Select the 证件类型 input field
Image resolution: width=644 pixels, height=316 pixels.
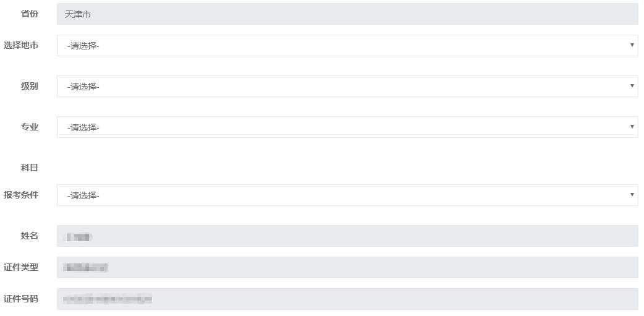(346, 268)
